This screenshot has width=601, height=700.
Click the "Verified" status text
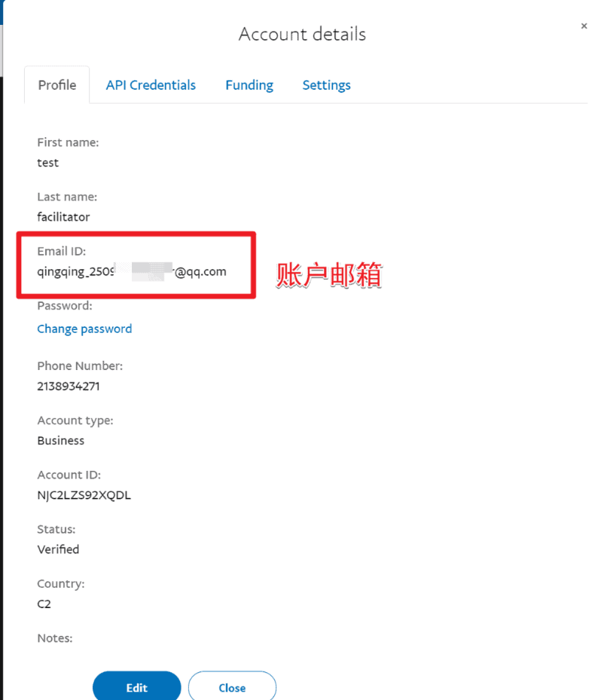click(58, 549)
